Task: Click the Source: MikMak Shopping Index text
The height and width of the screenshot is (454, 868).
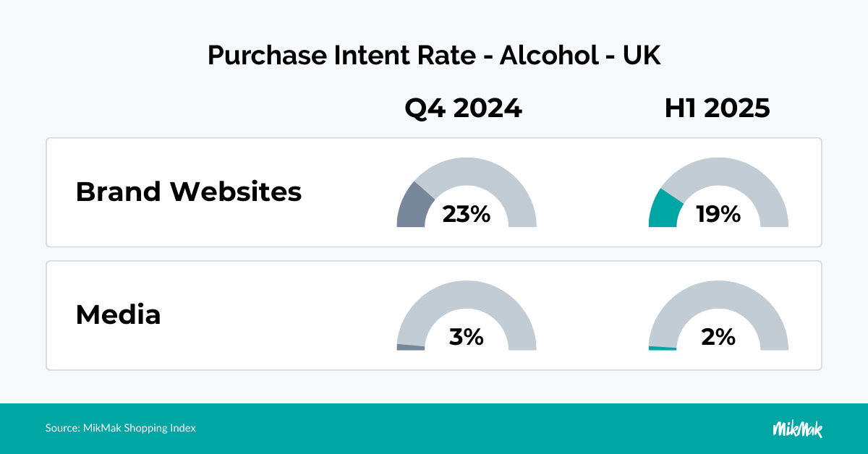Action: click(121, 428)
